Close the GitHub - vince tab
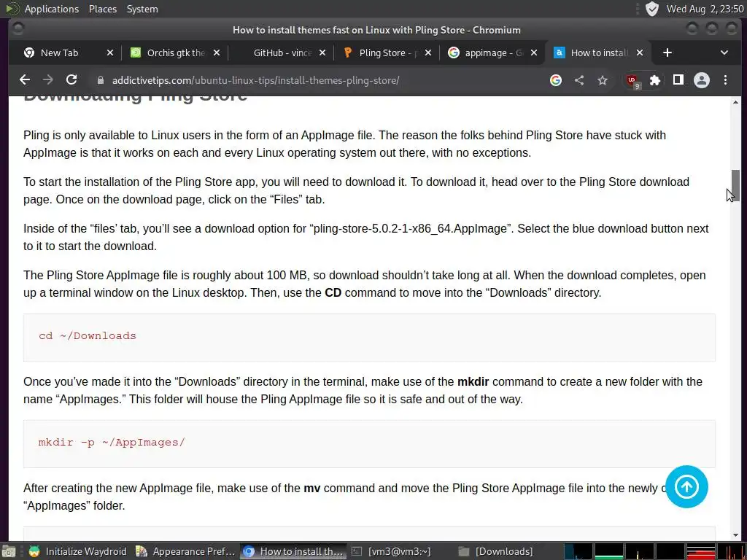Image resolution: width=747 pixels, height=560 pixels. (x=322, y=52)
